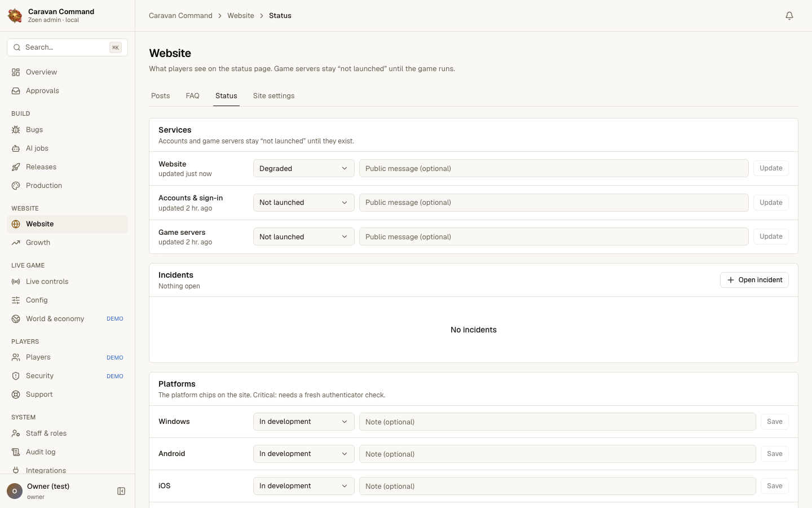Open the Android platform status dropdown
The image size is (812, 508).
pos(304,454)
